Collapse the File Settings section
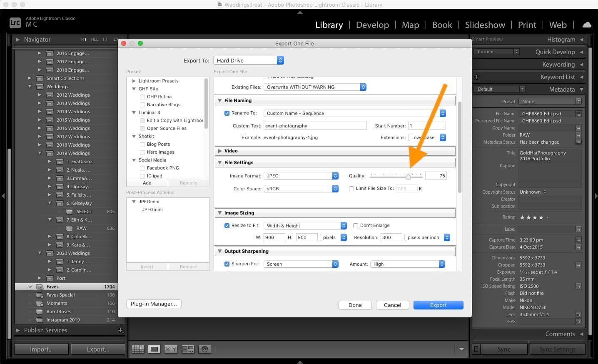The width and height of the screenshot is (598, 364). click(220, 162)
